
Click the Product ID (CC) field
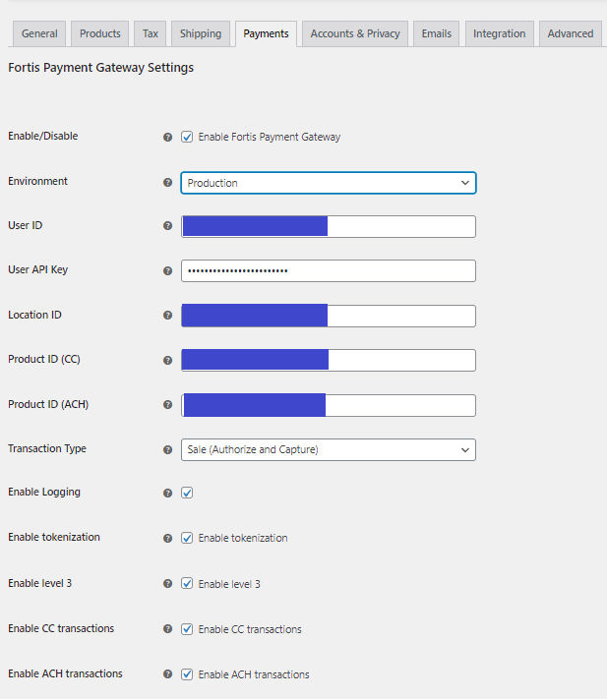coord(329,360)
